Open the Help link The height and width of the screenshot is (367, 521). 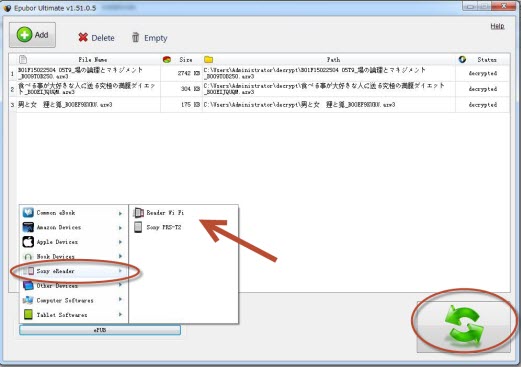click(497, 26)
